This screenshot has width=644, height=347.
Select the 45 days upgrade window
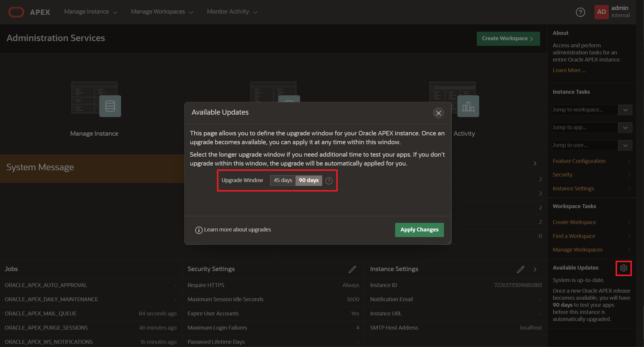point(283,180)
